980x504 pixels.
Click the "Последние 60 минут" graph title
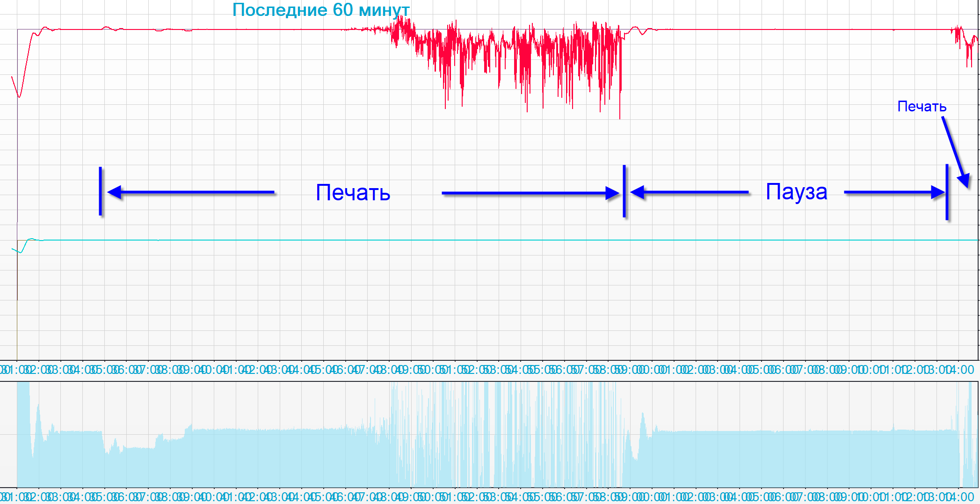coord(321,10)
